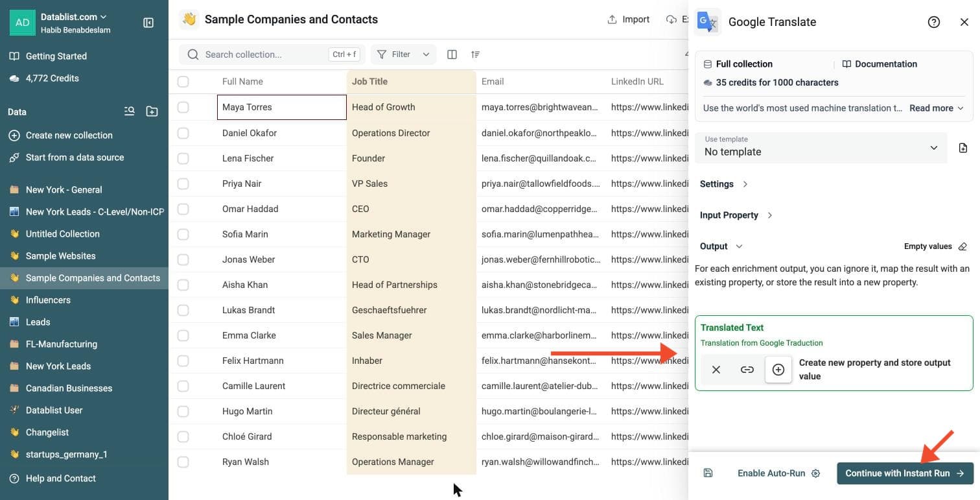The image size is (980, 500).
Task: Expand the Settings section
Action: click(x=724, y=184)
